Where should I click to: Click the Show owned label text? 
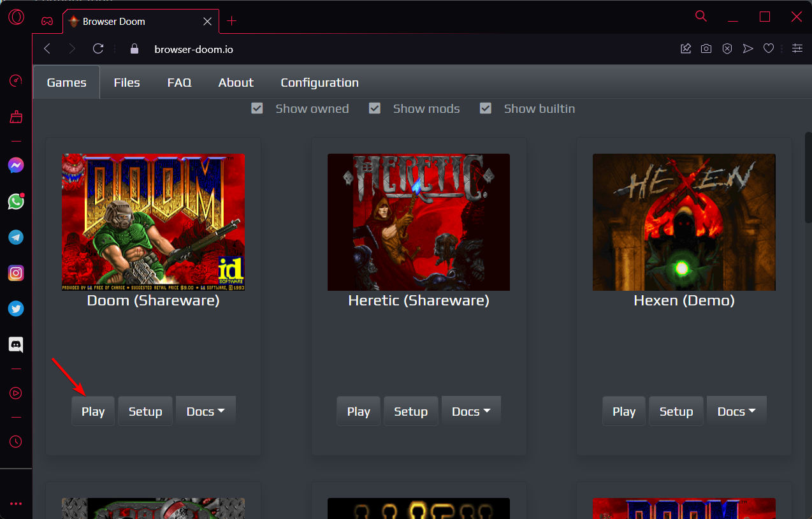click(312, 108)
